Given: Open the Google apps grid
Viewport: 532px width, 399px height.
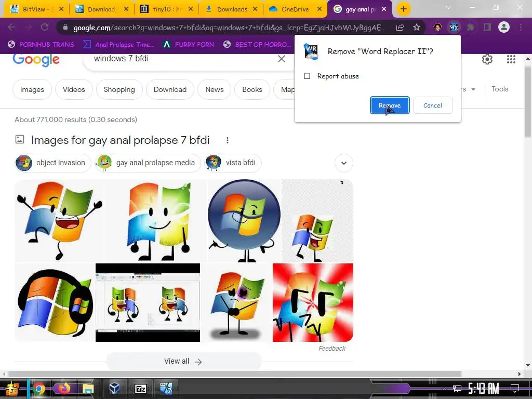Looking at the screenshot, I should 511,59.
